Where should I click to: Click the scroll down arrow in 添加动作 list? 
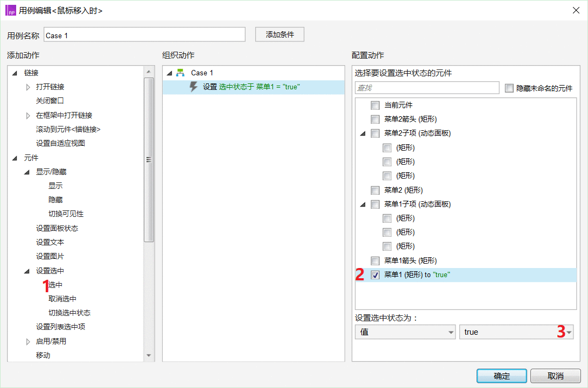pos(149,355)
